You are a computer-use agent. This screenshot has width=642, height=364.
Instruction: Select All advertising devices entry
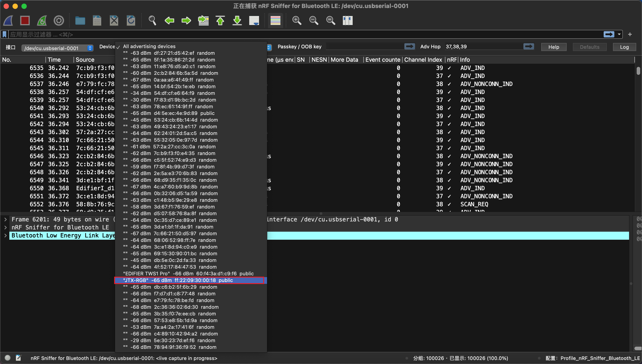coord(191,46)
